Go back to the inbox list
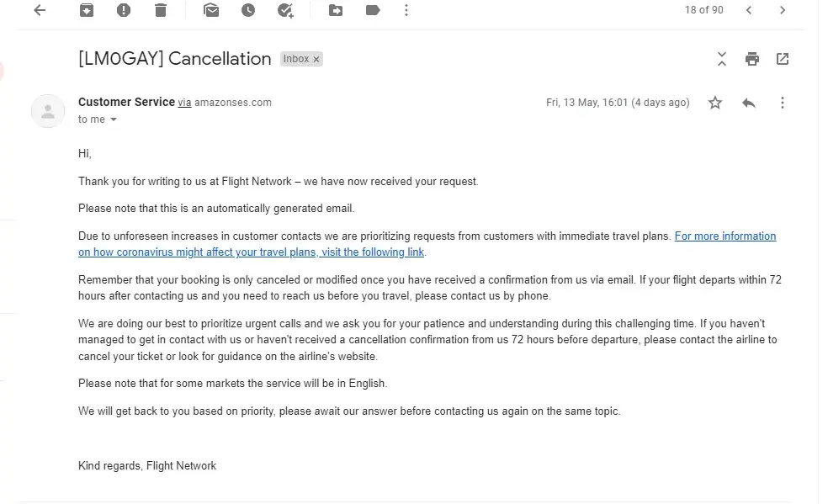The height and width of the screenshot is (504, 828). tap(40, 10)
